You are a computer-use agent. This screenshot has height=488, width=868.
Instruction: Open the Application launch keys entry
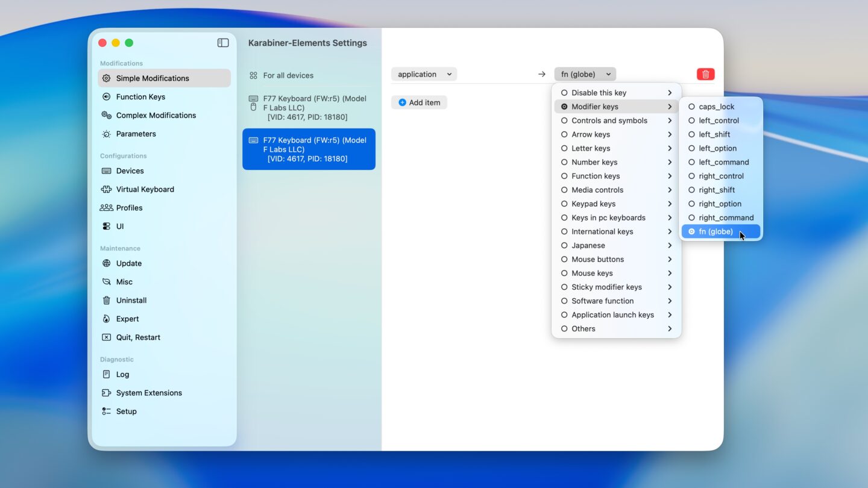pos(617,314)
